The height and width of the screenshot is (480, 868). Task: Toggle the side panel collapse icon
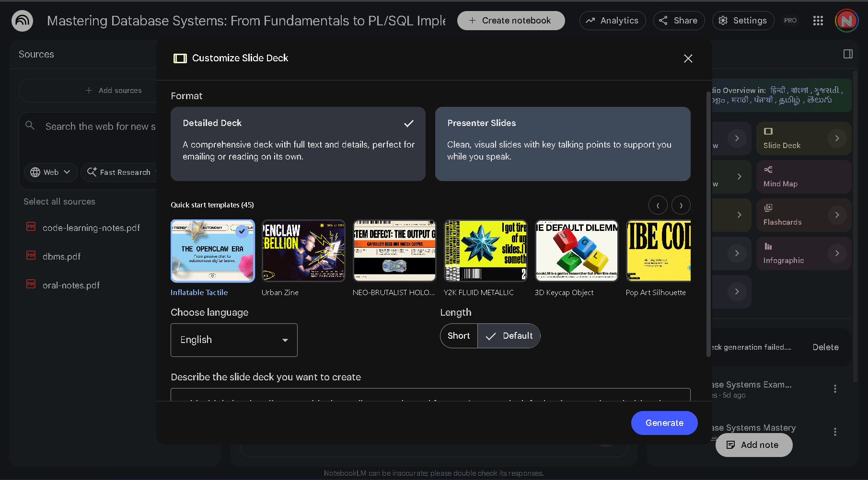(x=848, y=54)
